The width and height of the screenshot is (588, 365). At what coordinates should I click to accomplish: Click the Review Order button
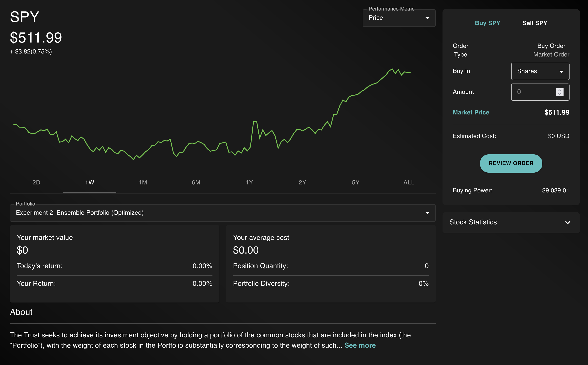(x=511, y=163)
